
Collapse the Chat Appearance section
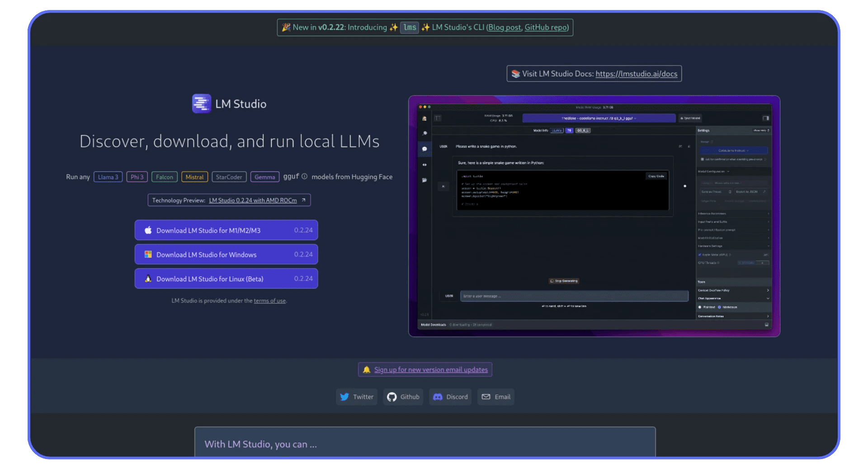[733, 298]
